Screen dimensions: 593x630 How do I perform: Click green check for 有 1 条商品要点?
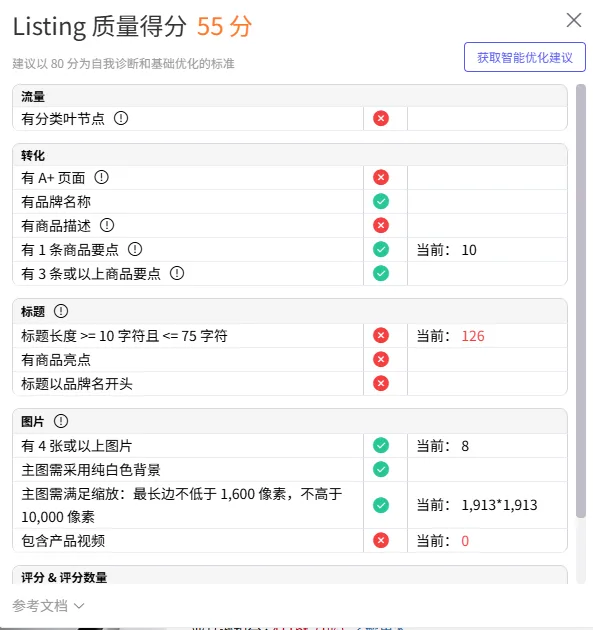point(381,250)
